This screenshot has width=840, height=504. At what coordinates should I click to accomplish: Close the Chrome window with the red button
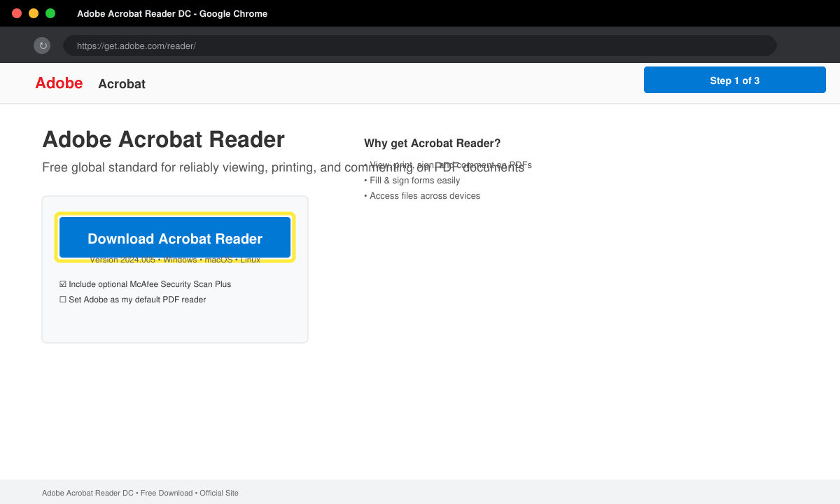pos(17,13)
